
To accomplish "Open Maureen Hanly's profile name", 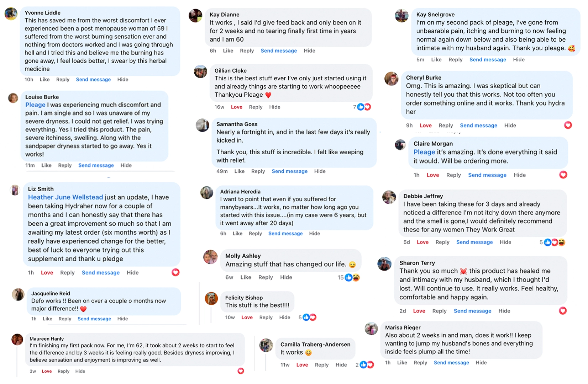I will [47, 339].
